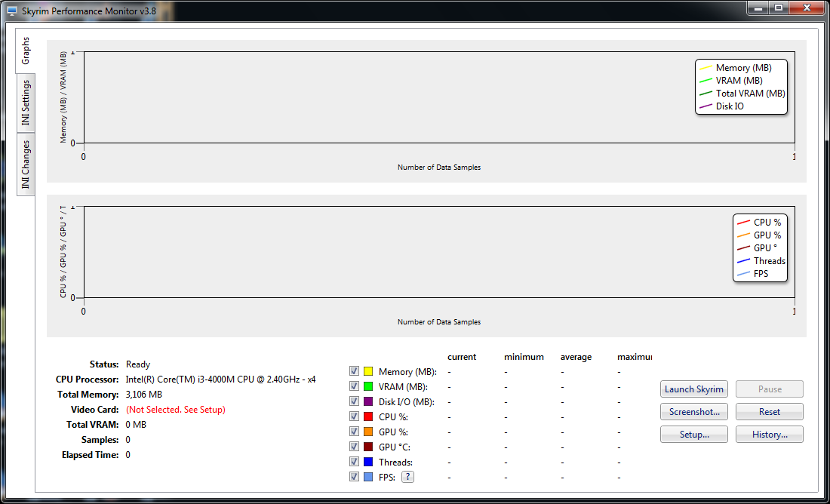This screenshot has width=830, height=504.
Task: Click the light blue FPS swatch
Action: pos(368,477)
